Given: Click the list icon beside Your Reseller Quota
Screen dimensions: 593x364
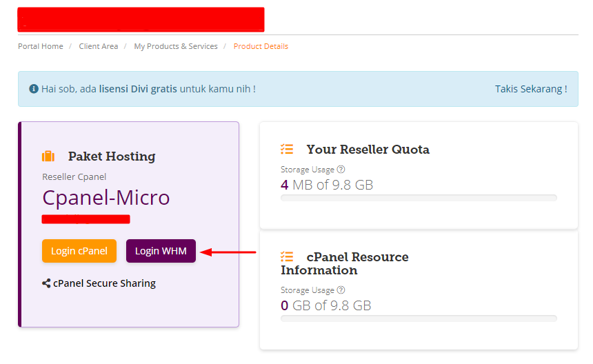Looking at the screenshot, I should point(287,149).
